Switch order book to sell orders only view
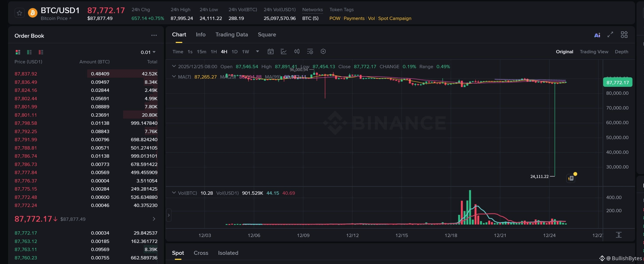This screenshot has height=264, width=644. [x=41, y=52]
